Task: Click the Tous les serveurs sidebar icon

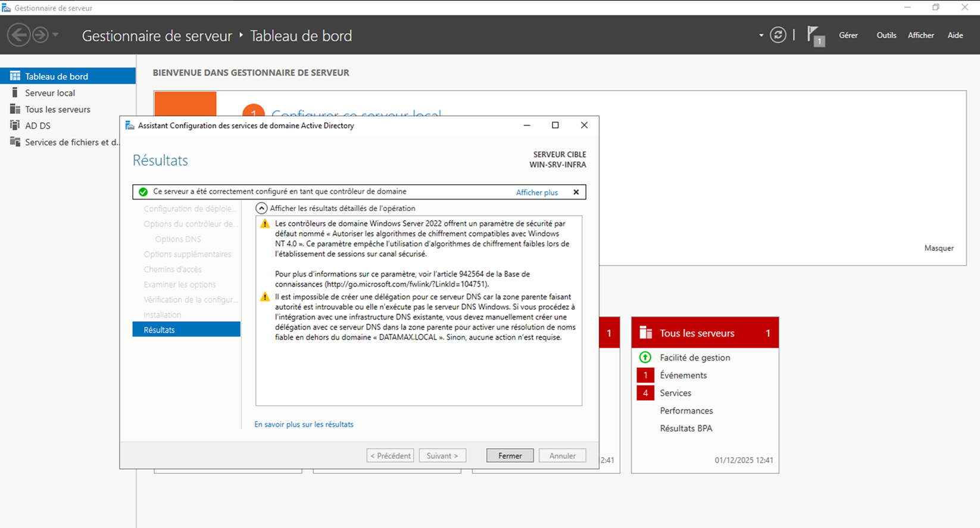Action: coord(15,109)
